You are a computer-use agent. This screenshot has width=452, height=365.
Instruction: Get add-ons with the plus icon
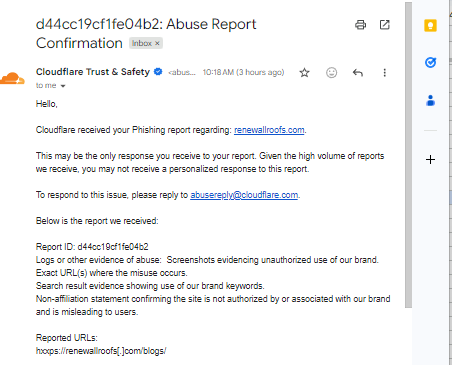[430, 160]
